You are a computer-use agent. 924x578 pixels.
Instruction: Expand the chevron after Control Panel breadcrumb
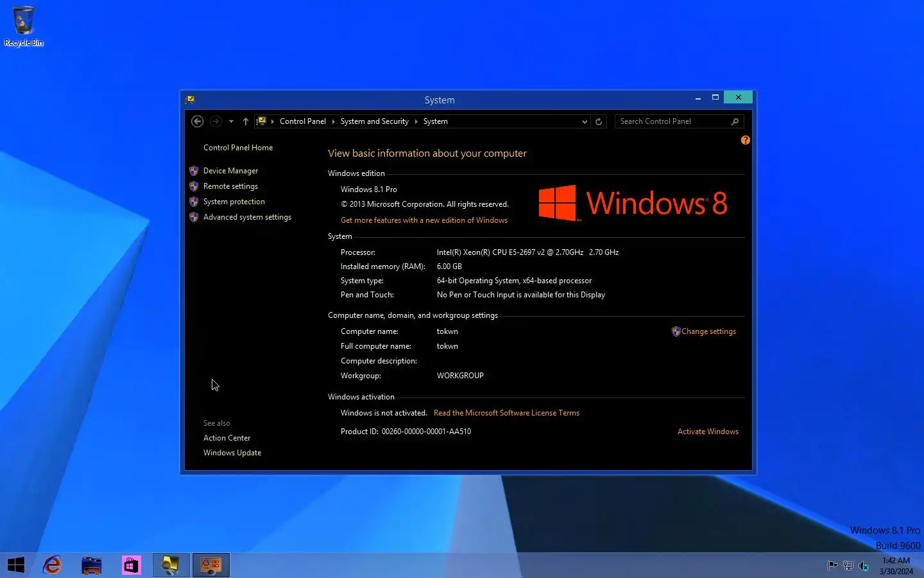click(x=333, y=121)
